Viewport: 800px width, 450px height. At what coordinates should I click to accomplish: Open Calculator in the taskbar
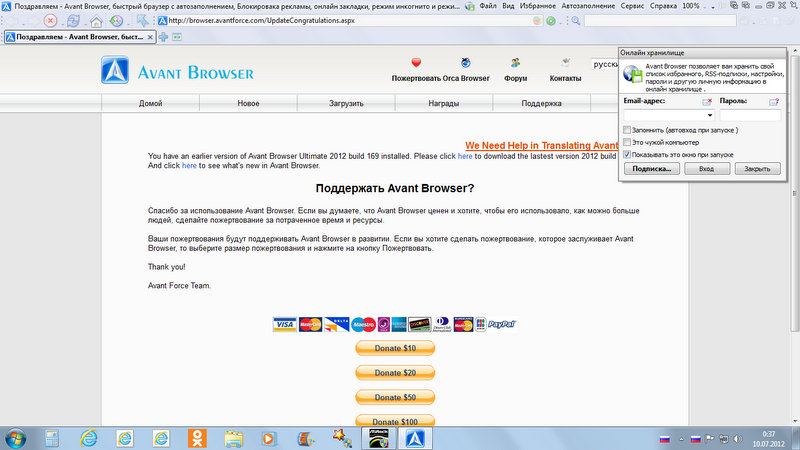pos(52,438)
